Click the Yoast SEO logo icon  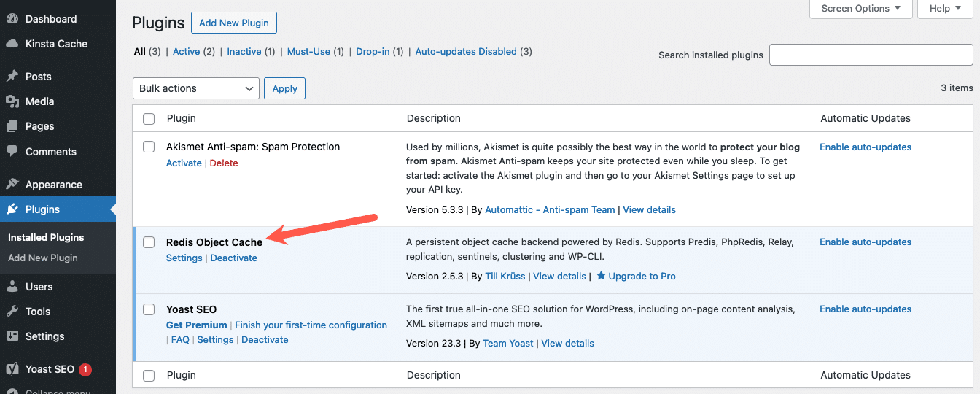(12, 369)
